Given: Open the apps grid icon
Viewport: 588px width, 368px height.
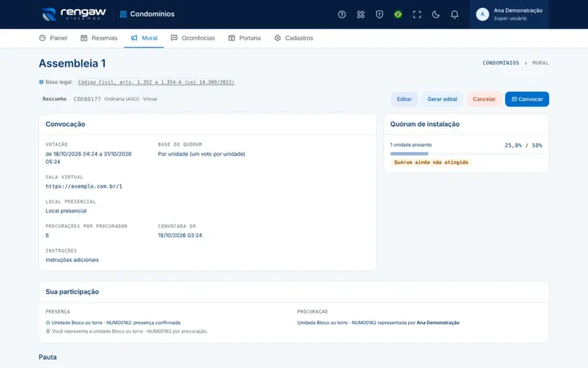Looking at the screenshot, I should [361, 15].
